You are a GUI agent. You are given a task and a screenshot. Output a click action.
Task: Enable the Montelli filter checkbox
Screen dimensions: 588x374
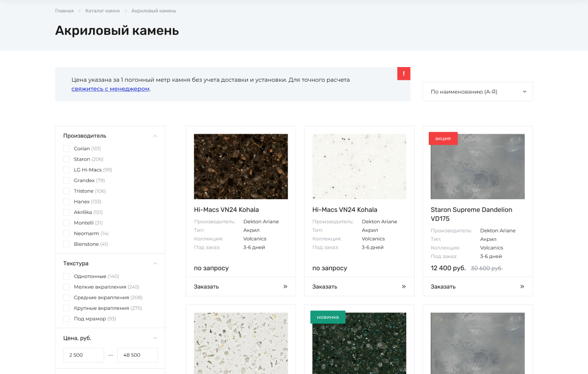coord(67,223)
